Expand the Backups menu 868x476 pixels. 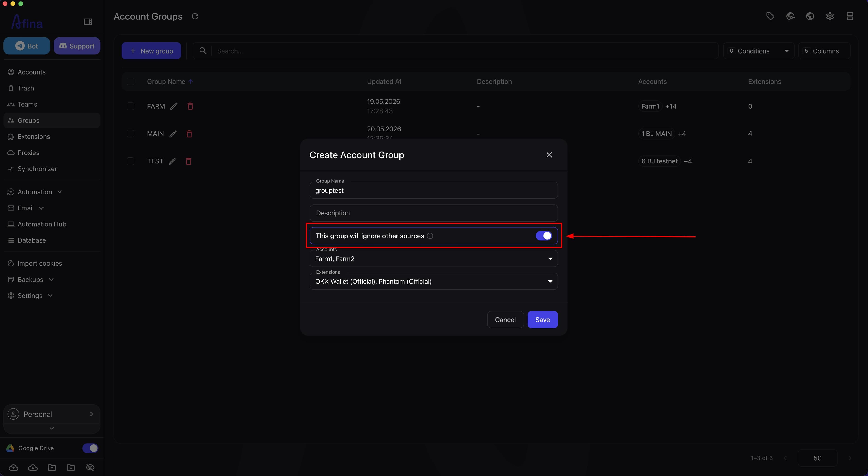coord(30,279)
